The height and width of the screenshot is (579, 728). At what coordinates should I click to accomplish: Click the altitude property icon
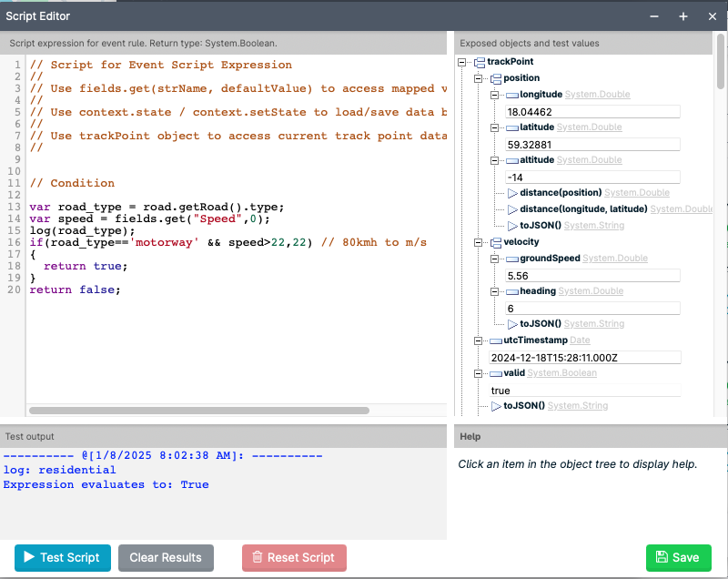coord(512,160)
